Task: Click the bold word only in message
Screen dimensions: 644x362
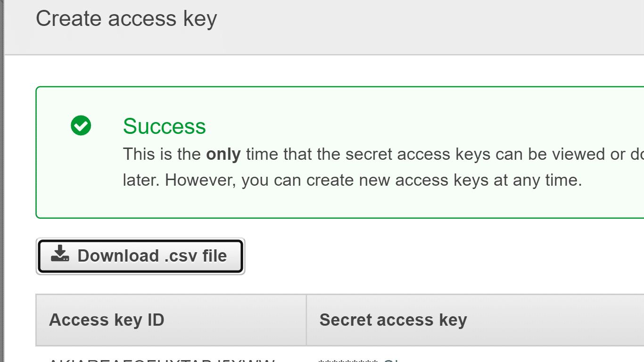Action: [x=223, y=154]
